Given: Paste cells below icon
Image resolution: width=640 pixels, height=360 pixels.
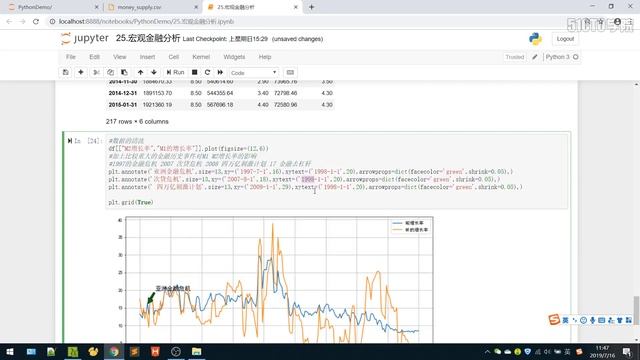Looking at the screenshot, I should coord(124,72).
